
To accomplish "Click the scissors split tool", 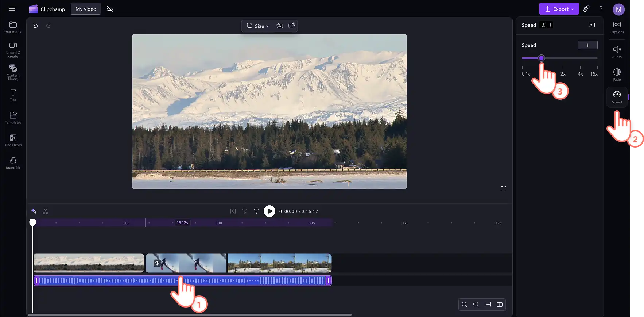I will [46, 211].
